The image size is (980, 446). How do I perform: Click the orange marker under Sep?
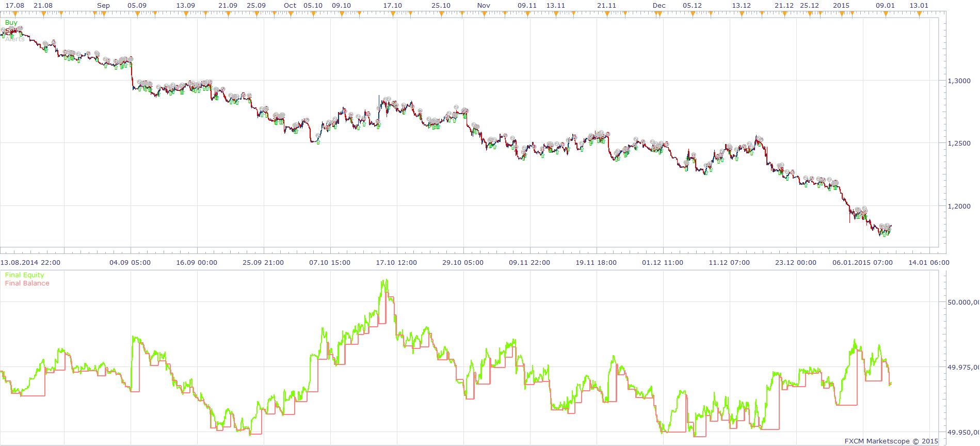(104, 14)
